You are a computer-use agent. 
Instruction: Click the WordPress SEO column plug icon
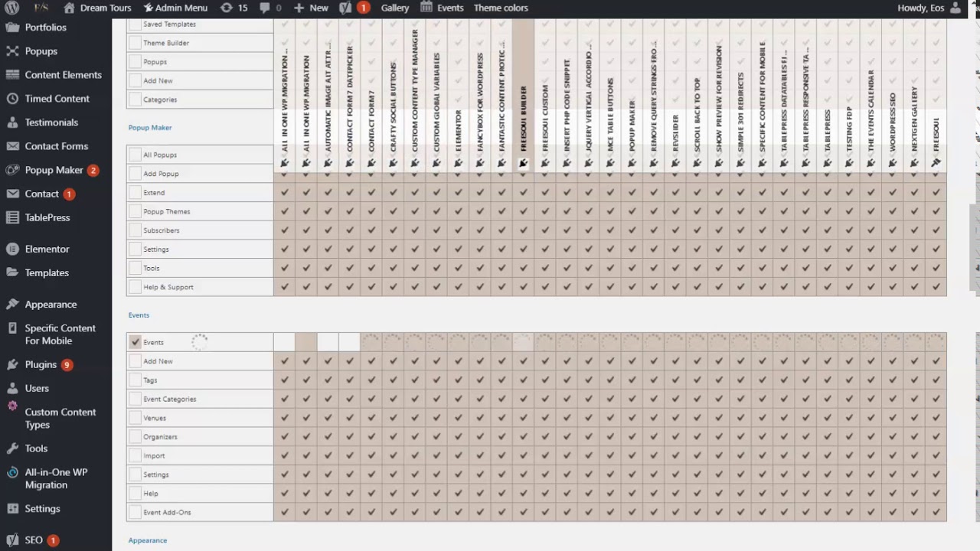[893, 163]
